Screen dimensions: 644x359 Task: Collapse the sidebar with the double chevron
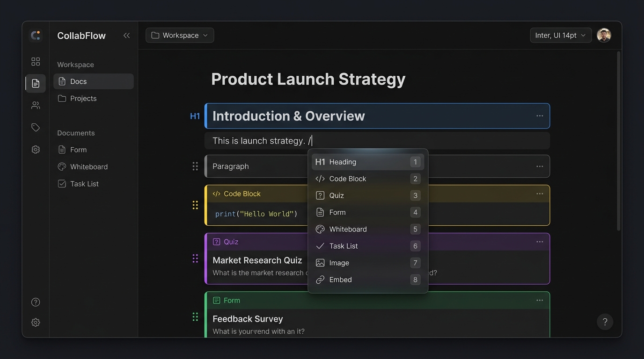(126, 36)
